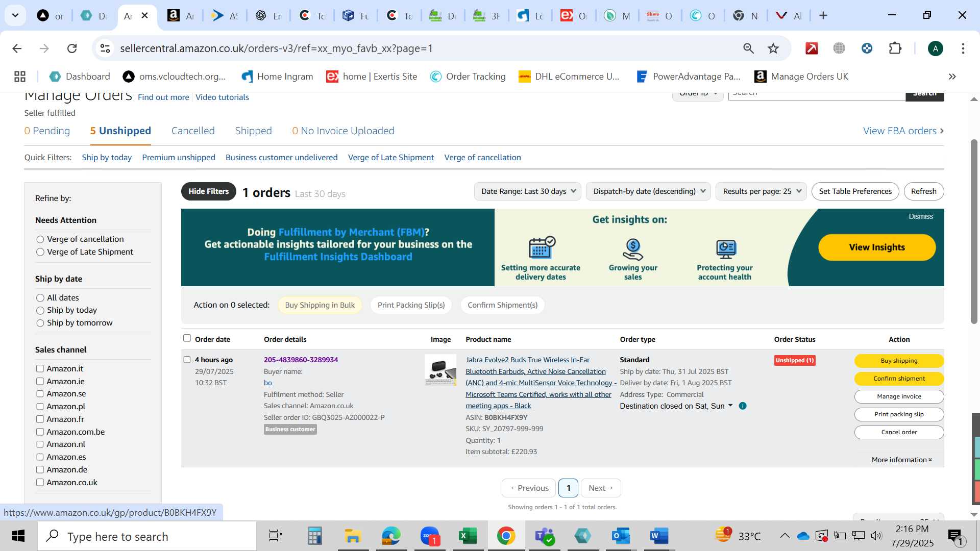Click the Manage invoice button
This screenshot has height=551, width=980.
point(899,396)
